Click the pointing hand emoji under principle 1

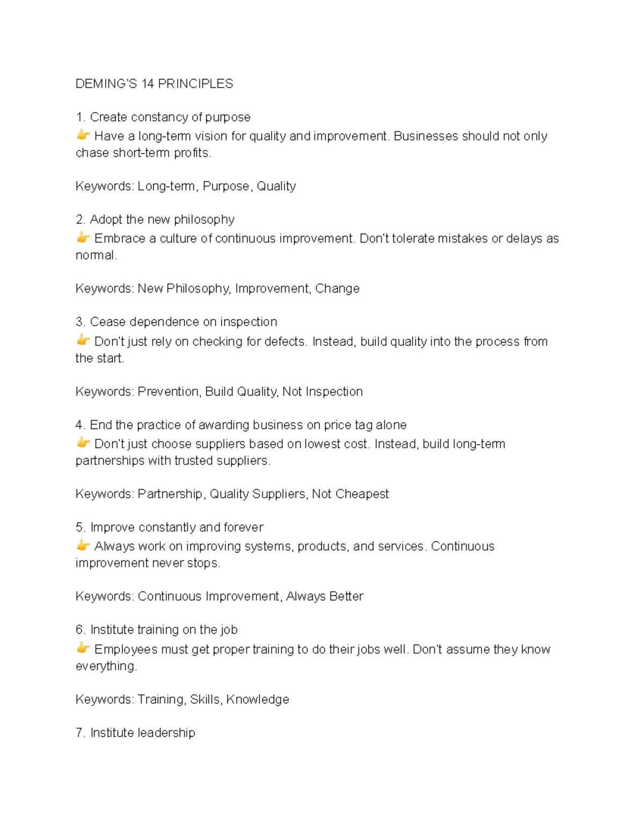pos(83,135)
